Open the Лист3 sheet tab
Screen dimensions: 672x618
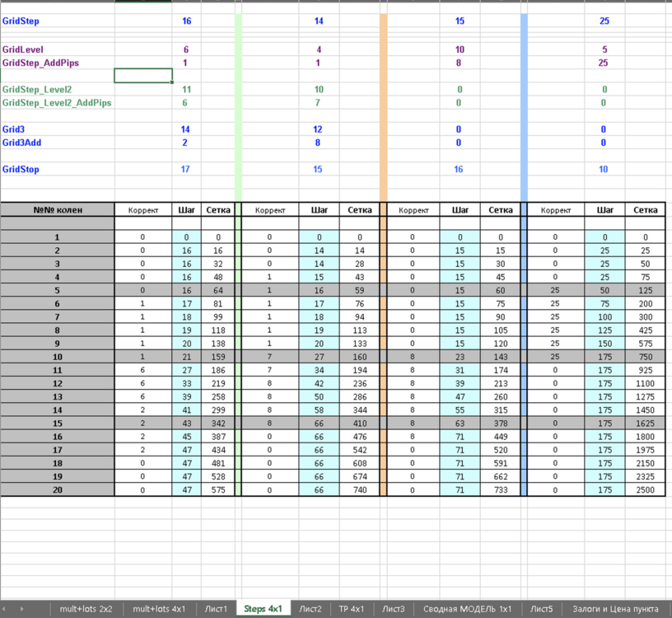[x=394, y=609]
